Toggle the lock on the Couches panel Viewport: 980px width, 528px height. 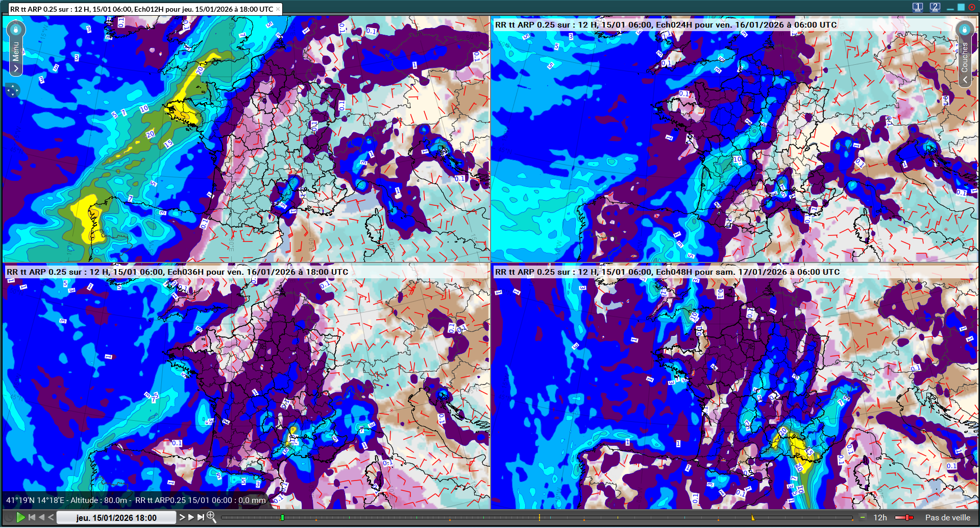[964, 30]
